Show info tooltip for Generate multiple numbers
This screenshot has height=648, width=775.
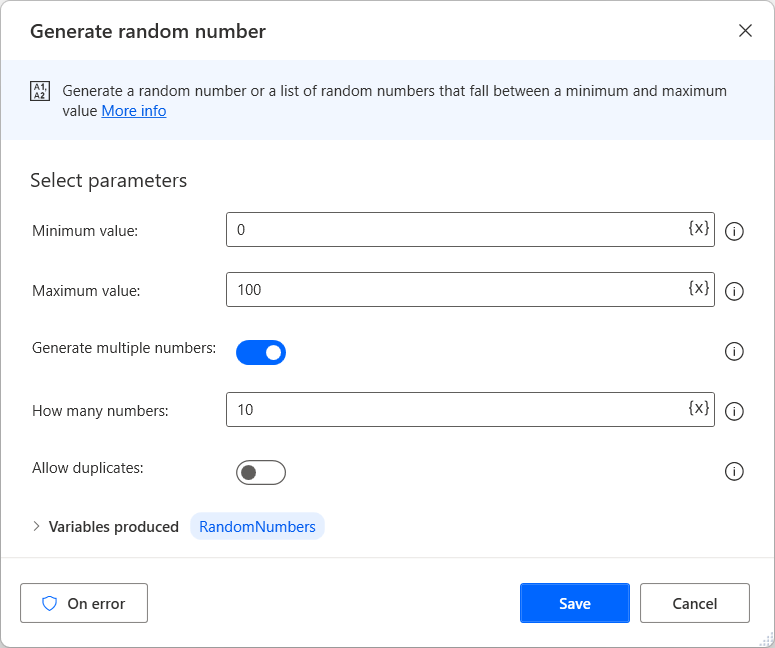pos(734,351)
